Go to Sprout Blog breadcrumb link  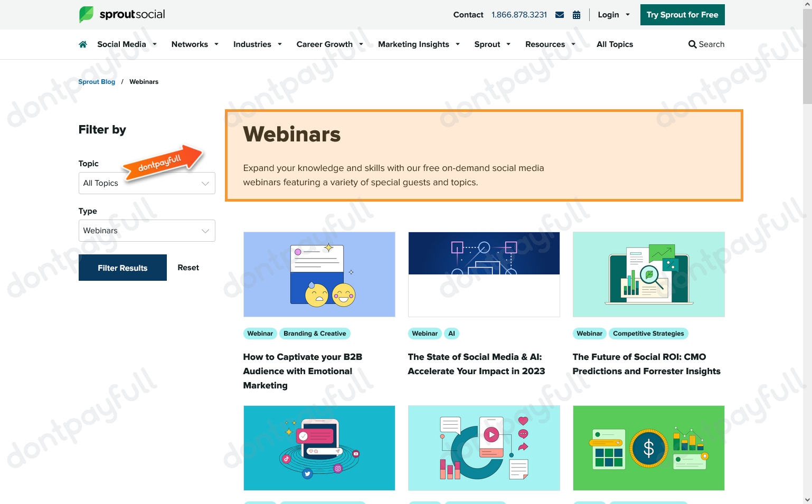pyautogui.click(x=97, y=82)
